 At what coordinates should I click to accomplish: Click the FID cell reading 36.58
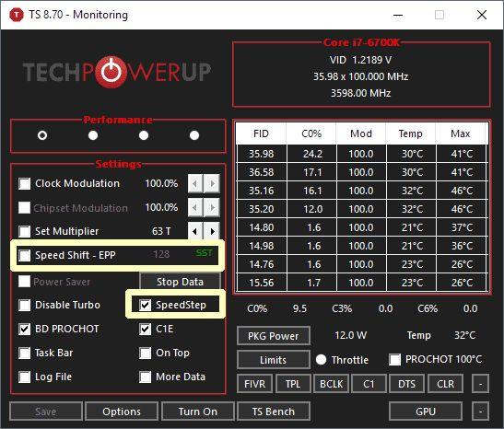tap(262, 172)
